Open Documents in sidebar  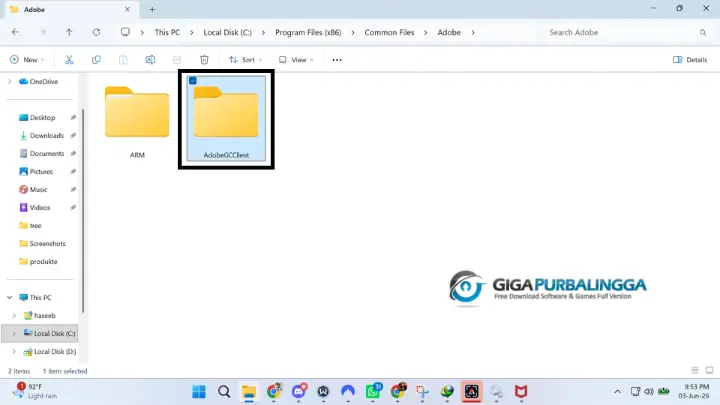pos(46,153)
